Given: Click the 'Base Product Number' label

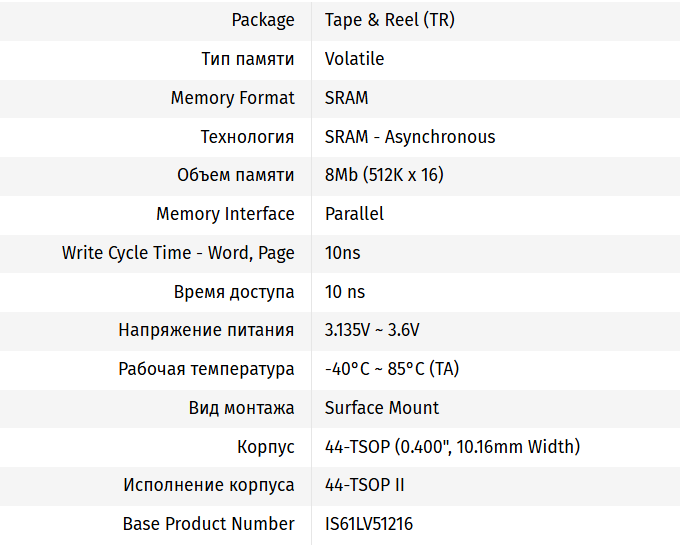Looking at the screenshot, I should (209, 524).
